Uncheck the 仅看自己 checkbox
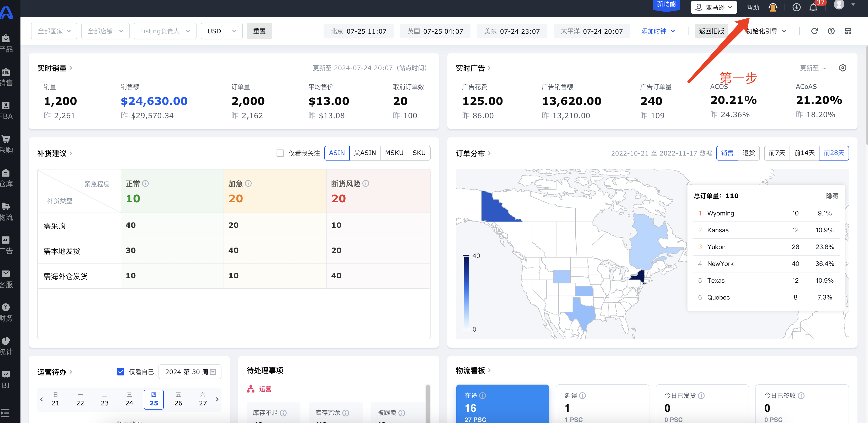868x423 pixels. coord(120,372)
